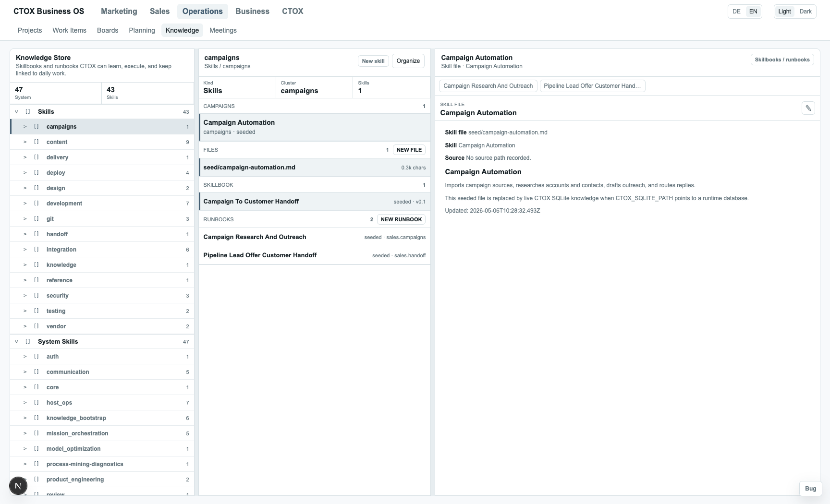Click the NEW FILE button
830x504 pixels.
point(409,150)
